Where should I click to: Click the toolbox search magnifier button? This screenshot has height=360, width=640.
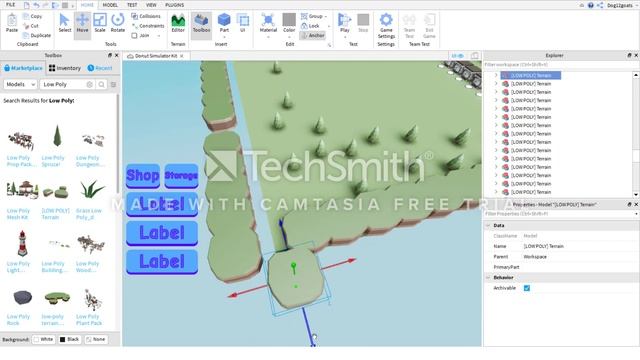tap(101, 84)
